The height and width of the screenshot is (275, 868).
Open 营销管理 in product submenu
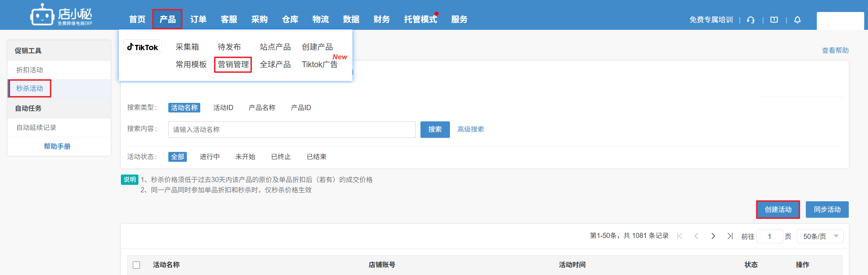pyautogui.click(x=233, y=64)
